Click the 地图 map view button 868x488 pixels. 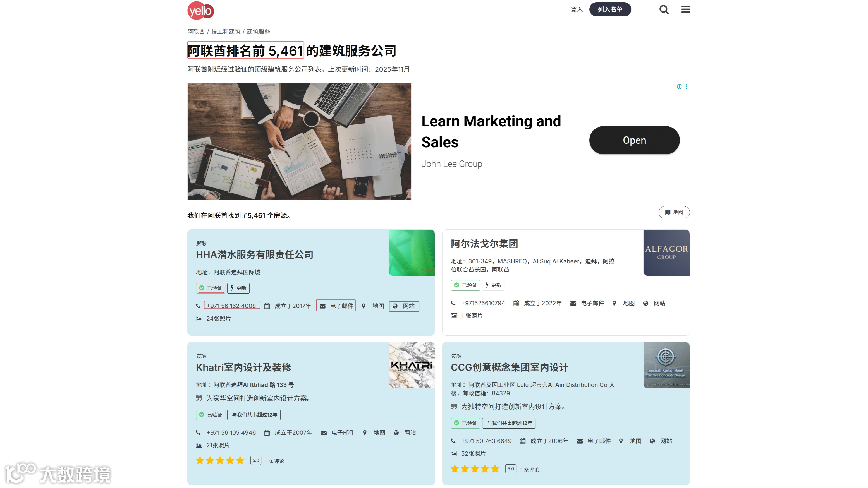674,212
